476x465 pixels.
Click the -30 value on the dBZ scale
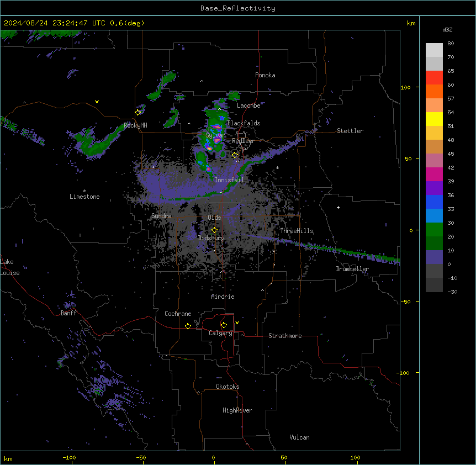(452, 292)
